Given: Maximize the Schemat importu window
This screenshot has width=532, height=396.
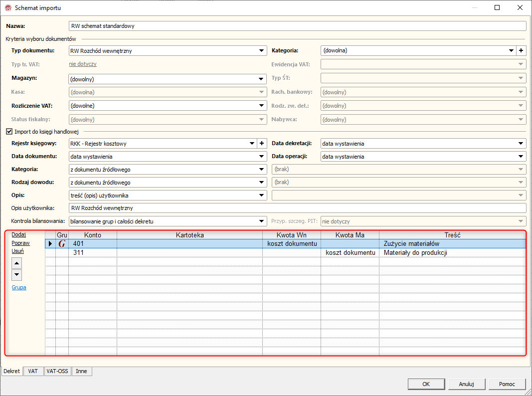Looking at the screenshot, I should click(x=497, y=7).
